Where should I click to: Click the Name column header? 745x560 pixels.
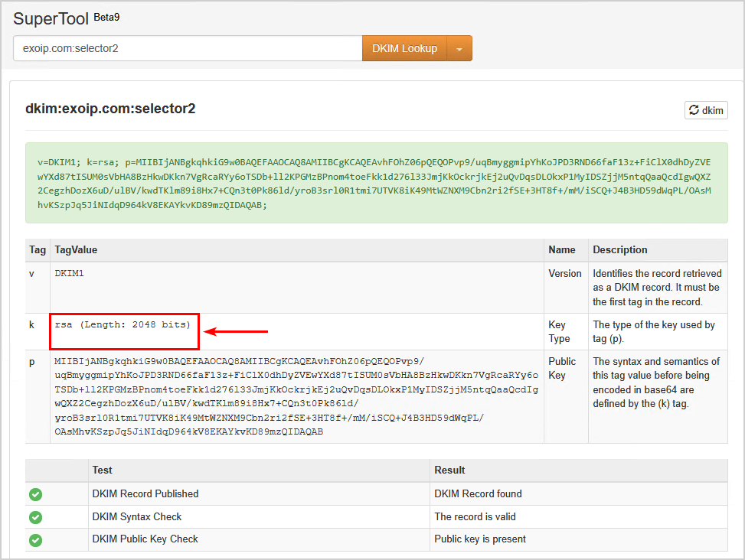point(561,250)
